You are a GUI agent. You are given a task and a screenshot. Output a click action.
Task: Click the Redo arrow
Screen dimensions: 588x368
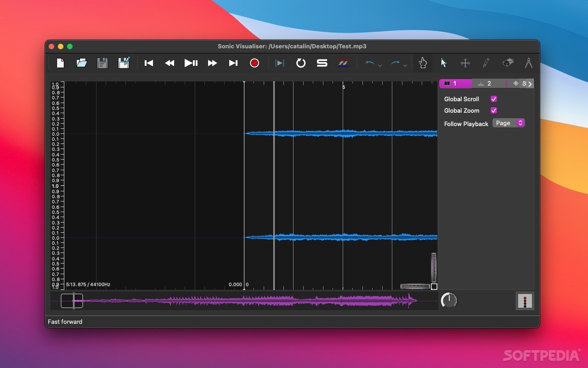click(x=395, y=63)
